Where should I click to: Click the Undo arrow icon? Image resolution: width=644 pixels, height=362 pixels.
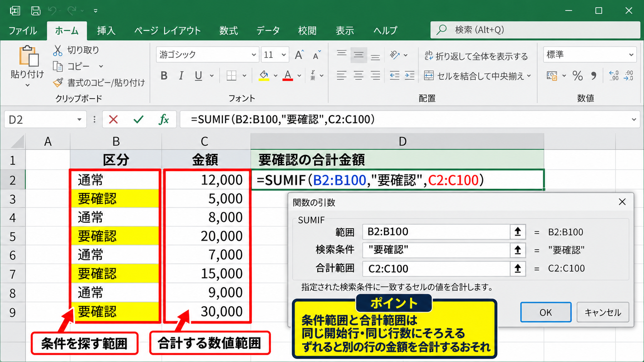tap(52, 11)
